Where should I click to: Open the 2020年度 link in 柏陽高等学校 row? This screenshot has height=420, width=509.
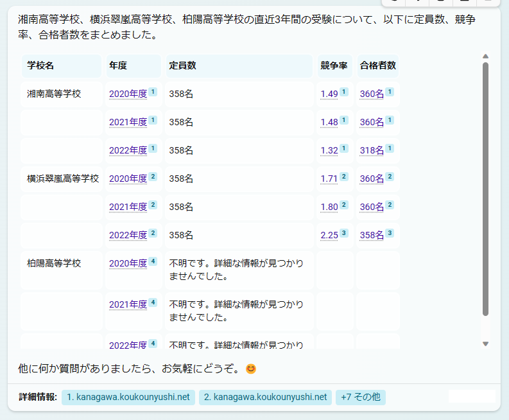(x=128, y=263)
